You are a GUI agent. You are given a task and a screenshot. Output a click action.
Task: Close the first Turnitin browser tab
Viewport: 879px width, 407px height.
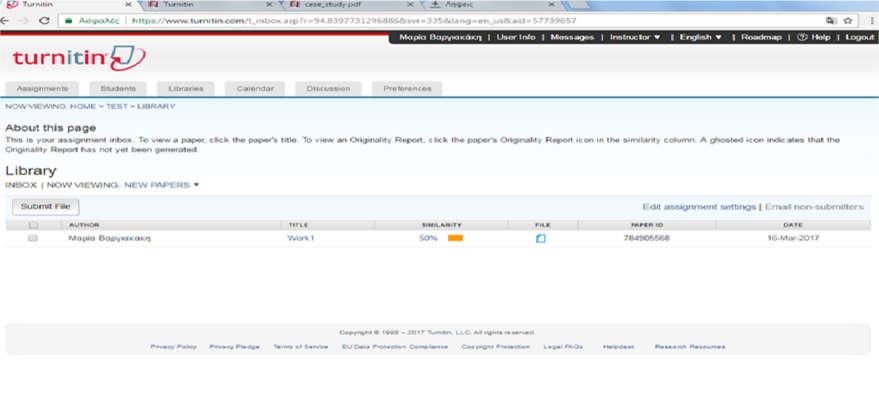tap(128, 4)
